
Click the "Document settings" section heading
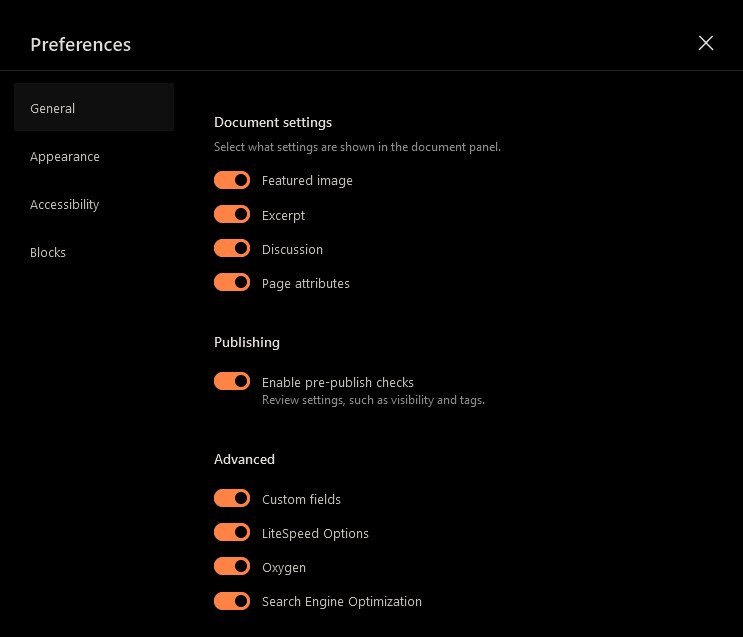pos(273,122)
